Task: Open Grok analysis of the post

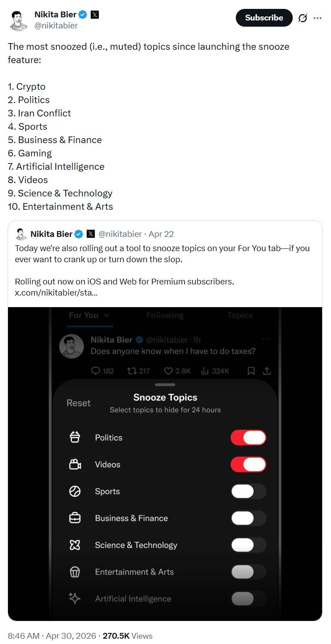Action: click(302, 18)
